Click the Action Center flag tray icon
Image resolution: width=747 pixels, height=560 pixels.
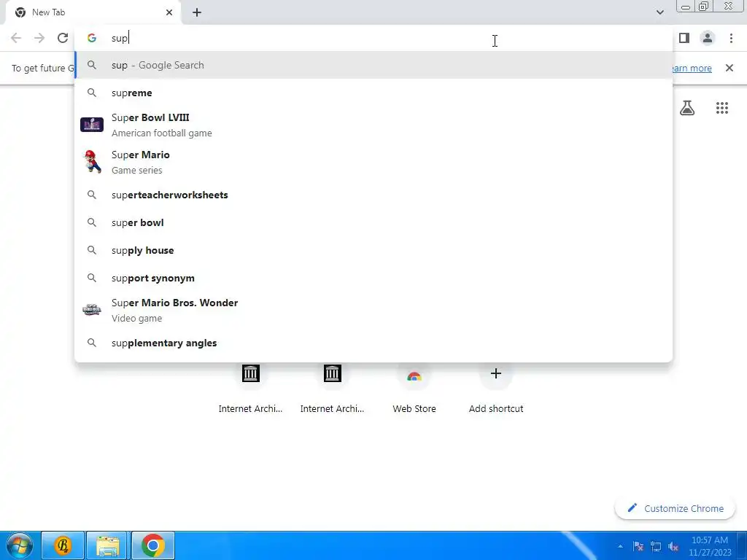pyautogui.click(x=638, y=546)
